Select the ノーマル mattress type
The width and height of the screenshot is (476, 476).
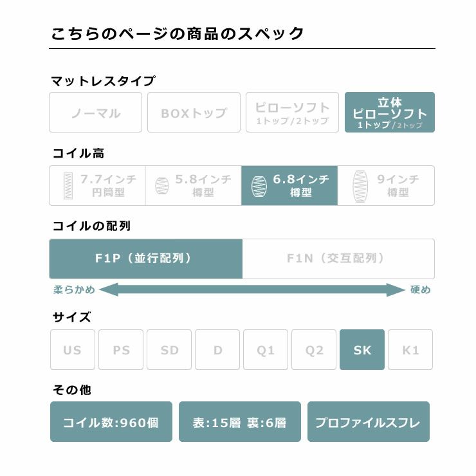pos(95,113)
